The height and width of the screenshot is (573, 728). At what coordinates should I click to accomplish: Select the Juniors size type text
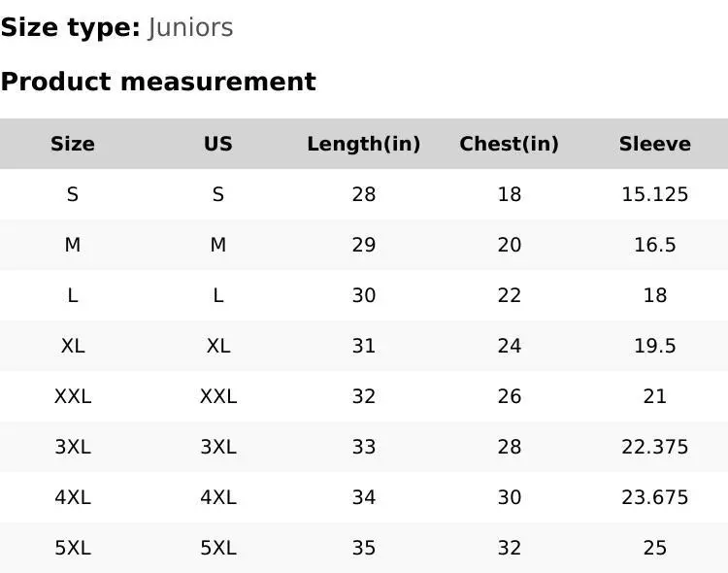coord(191,27)
